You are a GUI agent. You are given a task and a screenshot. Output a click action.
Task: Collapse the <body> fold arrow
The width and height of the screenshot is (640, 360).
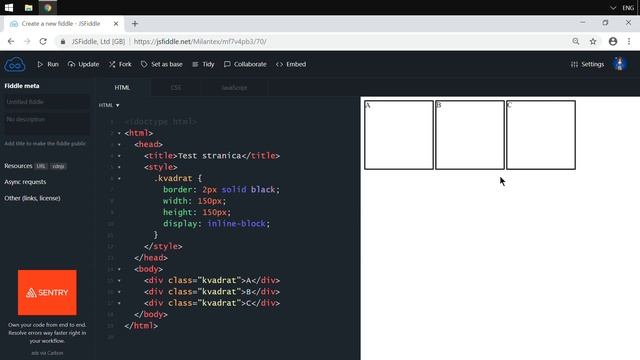119,269
